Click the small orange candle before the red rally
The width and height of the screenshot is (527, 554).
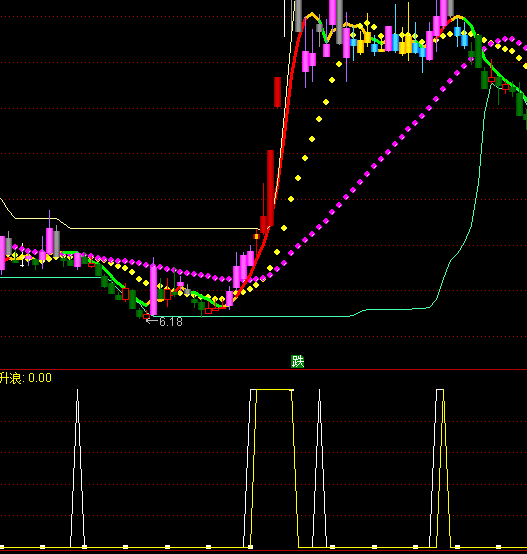tap(256, 236)
